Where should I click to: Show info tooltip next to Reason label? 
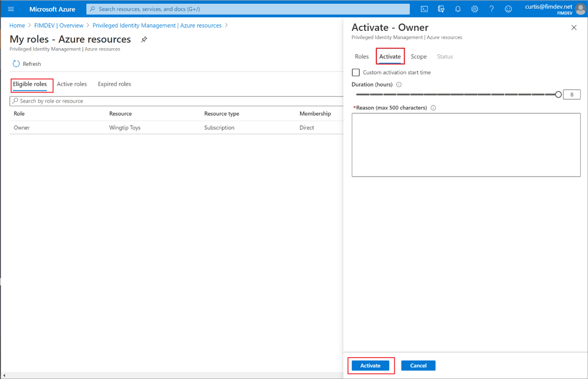tap(433, 108)
